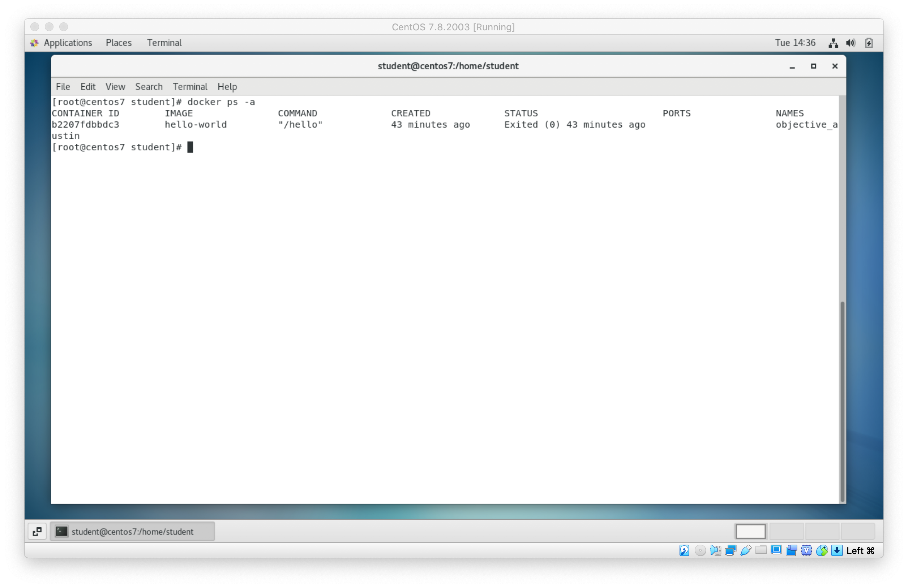This screenshot has height=588, width=908.
Task: Click the wired network status icon
Action: click(x=833, y=43)
